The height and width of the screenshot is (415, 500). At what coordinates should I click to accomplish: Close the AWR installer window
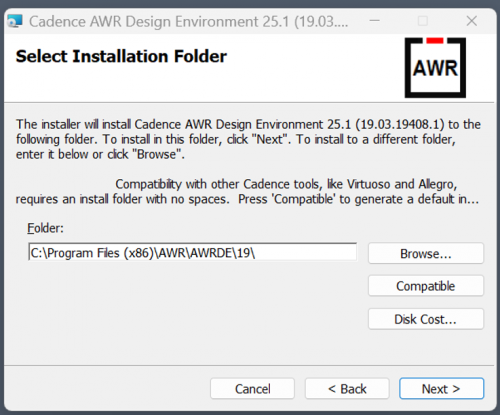pyautogui.click(x=471, y=21)
